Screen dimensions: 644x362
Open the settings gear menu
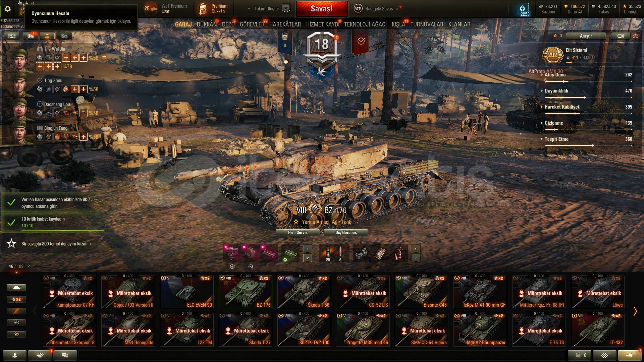click(8, 9)
